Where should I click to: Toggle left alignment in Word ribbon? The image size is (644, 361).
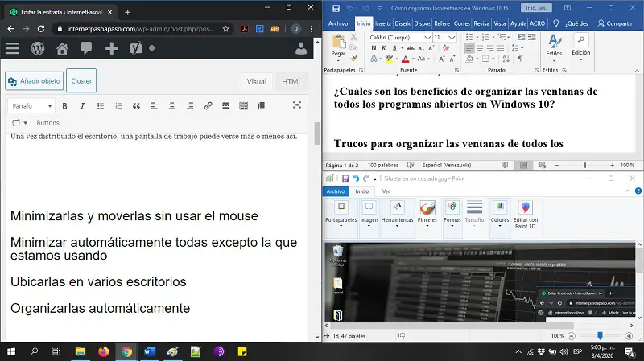(x=469, y=48)
